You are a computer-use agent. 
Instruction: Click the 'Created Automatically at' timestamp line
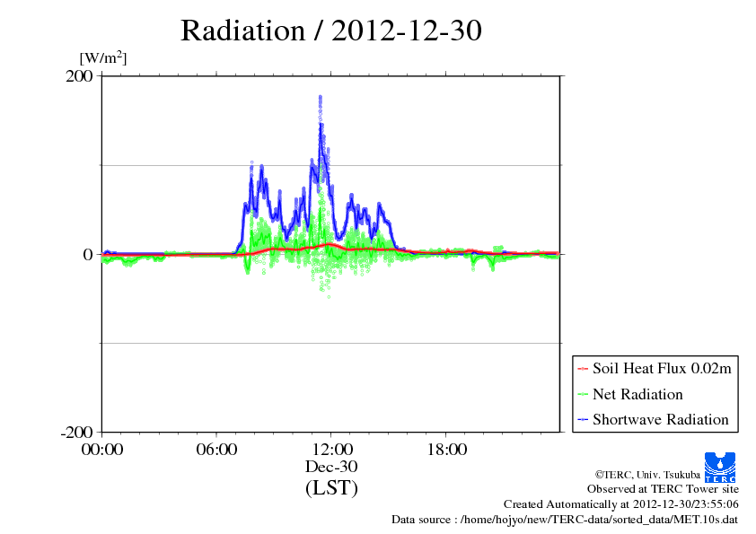[621, 504]
